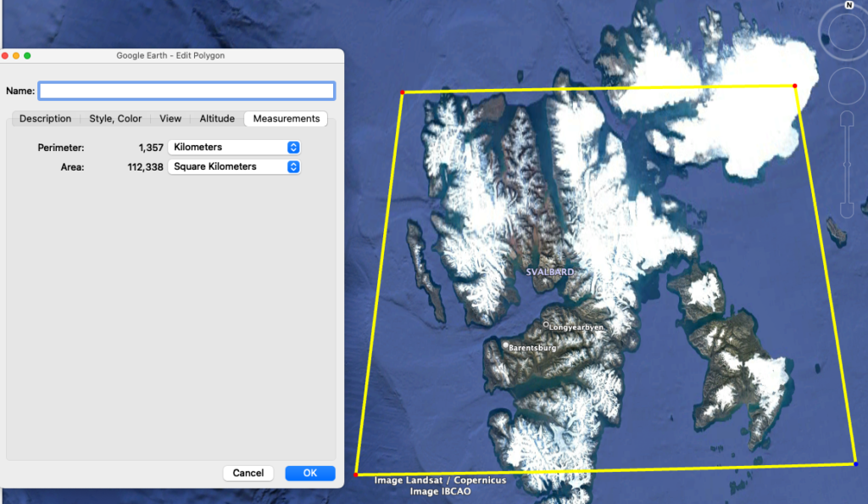Select the bottom-right blue polygon vertex
The image size is (868, 504).
[856, 465]
